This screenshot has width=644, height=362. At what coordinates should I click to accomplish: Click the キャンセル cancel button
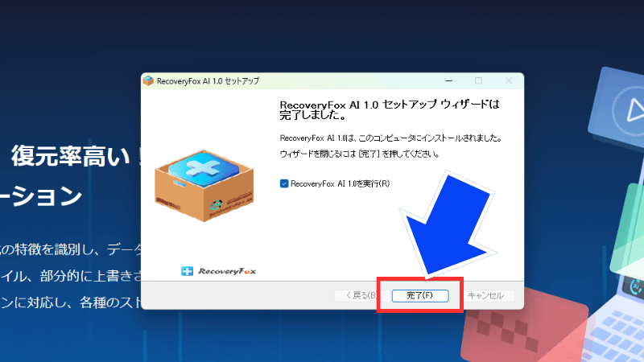pyautogui.click(x=486, y=295)
